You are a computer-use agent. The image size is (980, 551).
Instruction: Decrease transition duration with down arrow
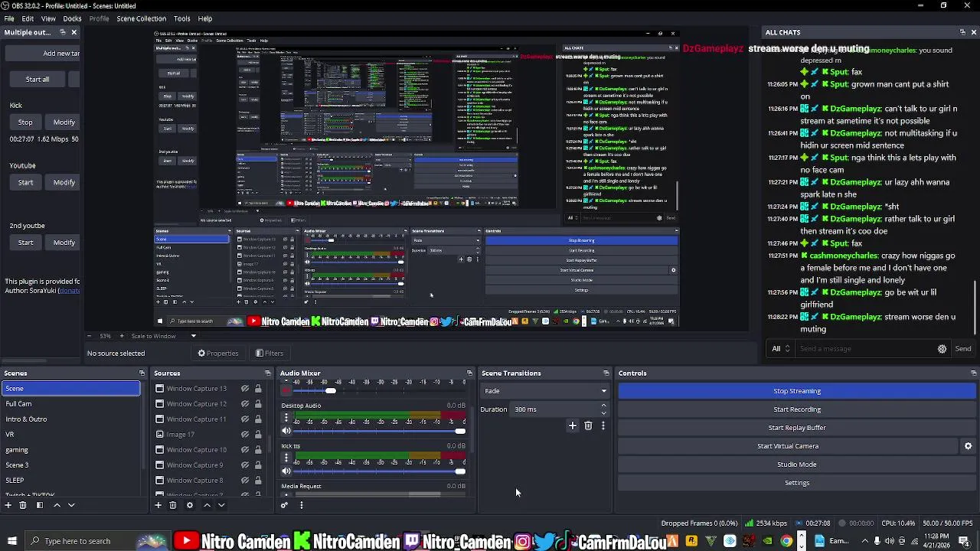[x=603, y=413]
